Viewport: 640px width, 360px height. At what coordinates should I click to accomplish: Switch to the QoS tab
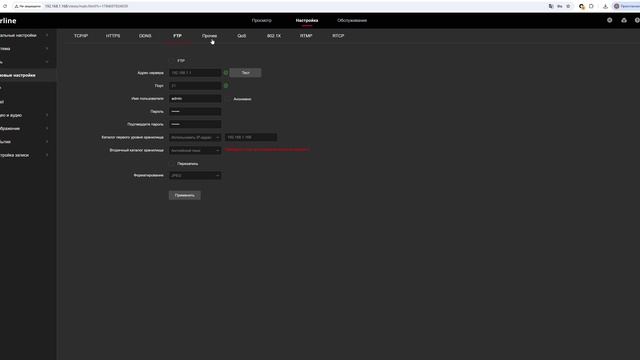click(x=242, y=36)
